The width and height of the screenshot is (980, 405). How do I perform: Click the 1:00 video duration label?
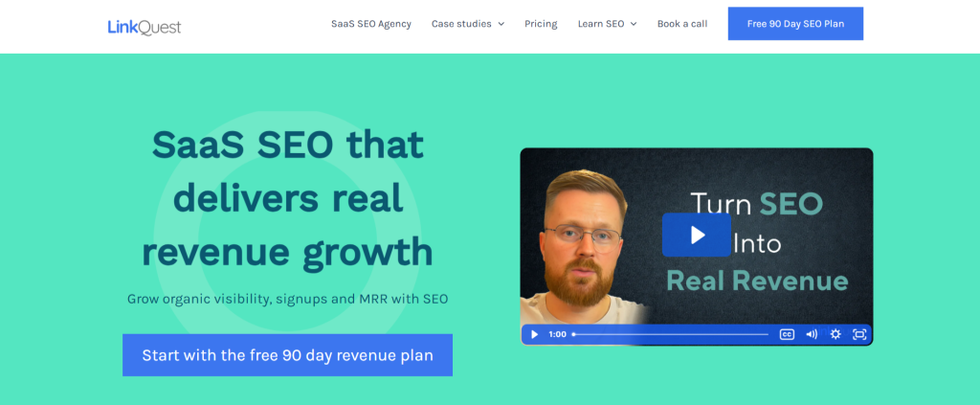click(557, 334)
